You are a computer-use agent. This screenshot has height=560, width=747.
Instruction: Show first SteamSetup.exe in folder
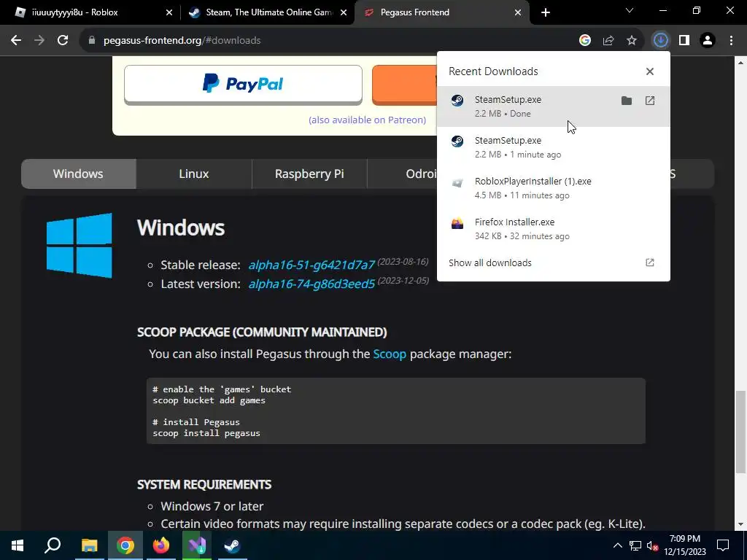click(627, 101)
